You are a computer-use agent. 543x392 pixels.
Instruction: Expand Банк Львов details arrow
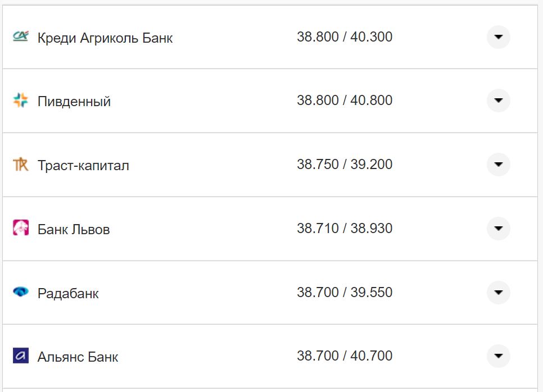pyautogui.click(x=498, y=229)
